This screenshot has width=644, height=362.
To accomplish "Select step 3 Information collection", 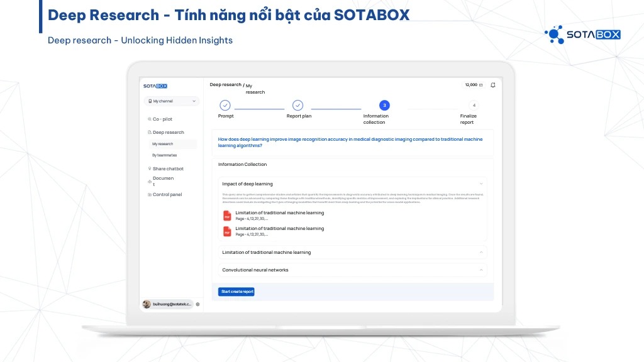I will [384, 106].
